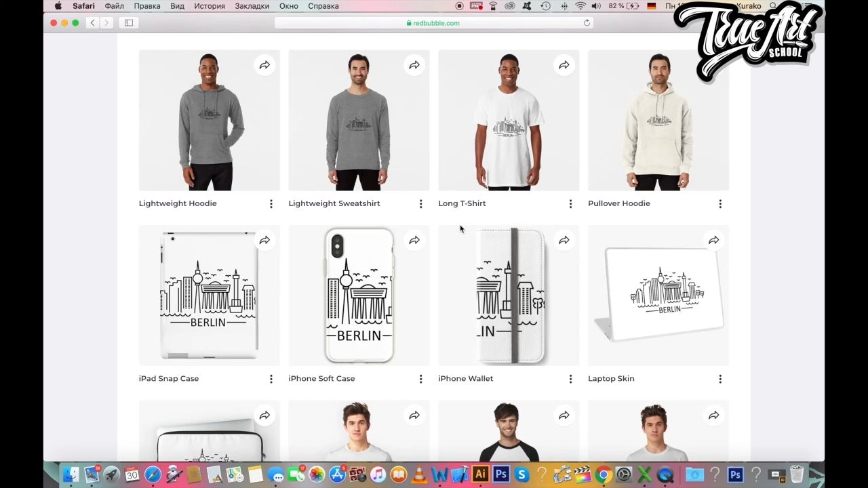Screen dimensions: 868x488
Task: Open the Time Machine menu bar icon
Action: pos(546,6)
